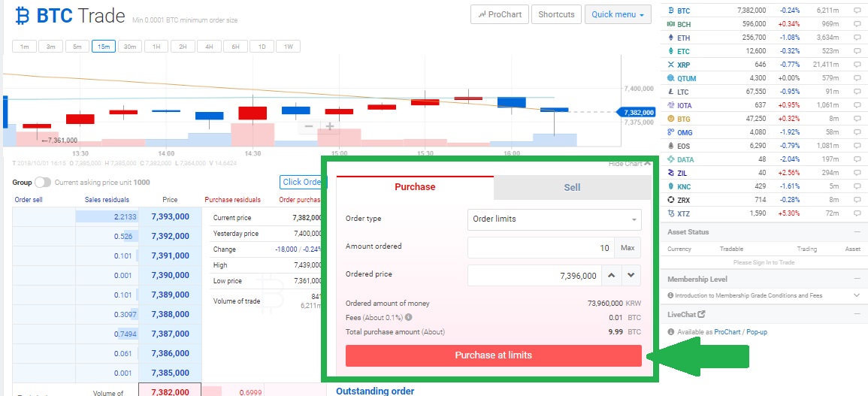This screenshot has height=396, width=868.
Task: Select the 1m chart interval
Action: (24, 47)
